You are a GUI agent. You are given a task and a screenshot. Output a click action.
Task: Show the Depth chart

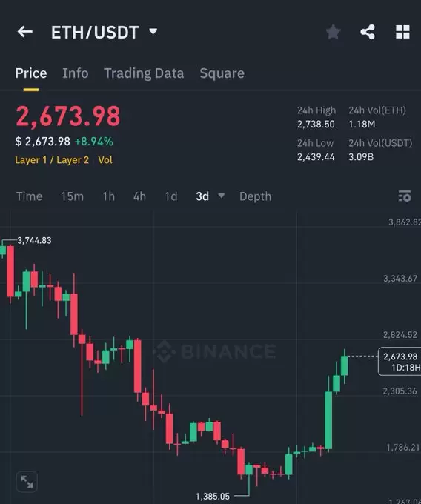click(x=255, y=196)
